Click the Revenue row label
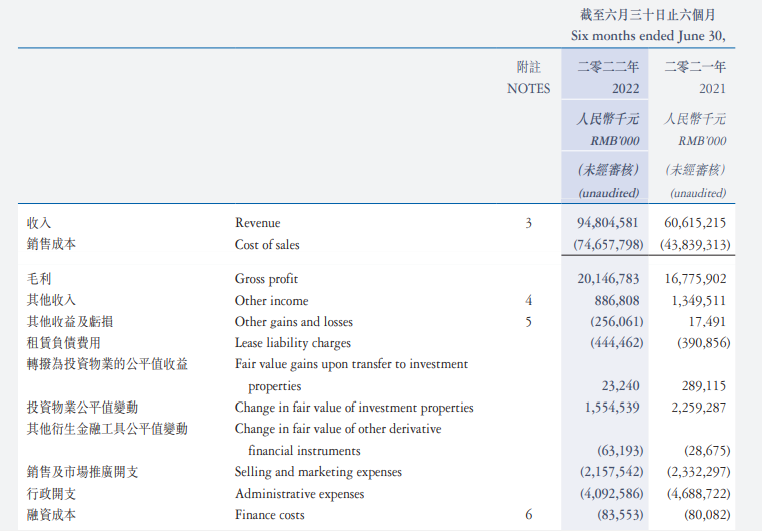 click(258, 223)
